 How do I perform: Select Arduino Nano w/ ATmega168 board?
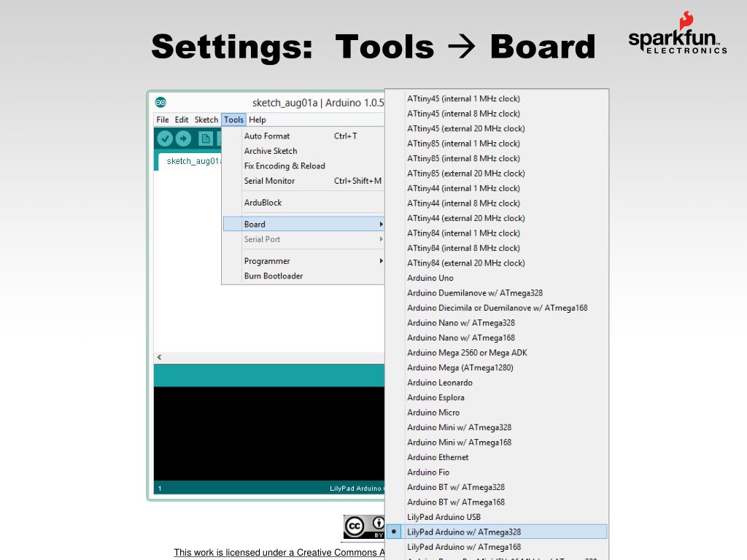(497, 338)
